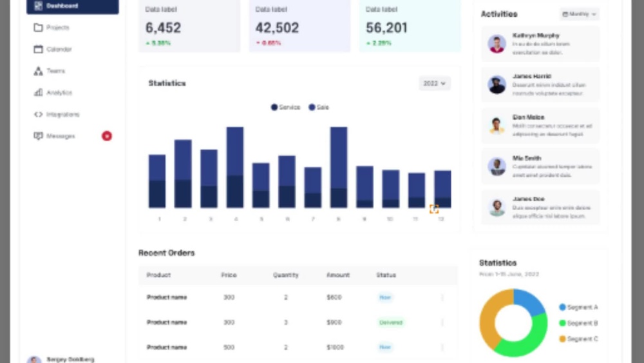Click Don Malas's avatar image
Image resolution: width=644 pixels, height=363 pixels.
click(497, 125)
